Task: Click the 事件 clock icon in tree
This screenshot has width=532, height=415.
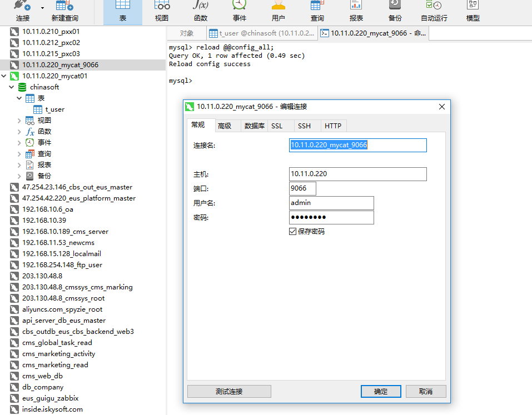Action: [30, 143]
